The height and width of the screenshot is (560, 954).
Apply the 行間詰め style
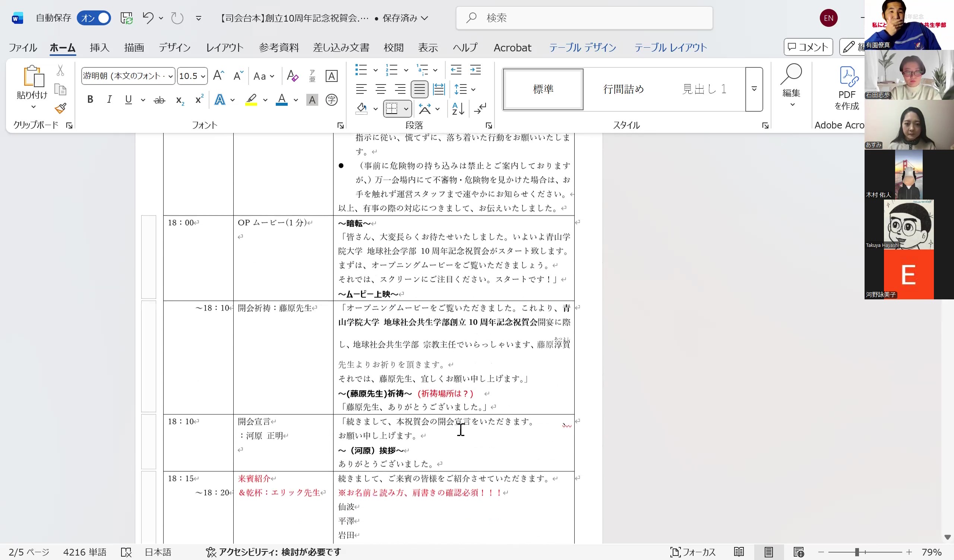(x=623, y=89)
